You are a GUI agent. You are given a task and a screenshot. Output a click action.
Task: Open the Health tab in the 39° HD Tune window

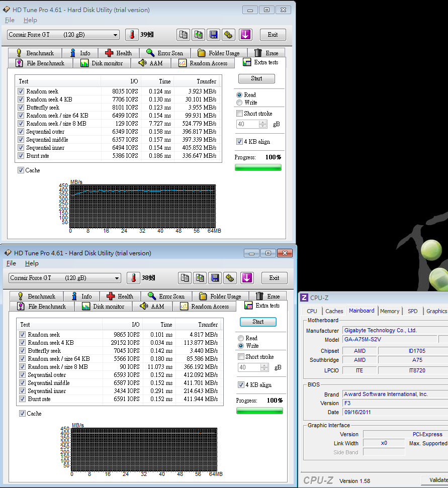coord(119,53)
